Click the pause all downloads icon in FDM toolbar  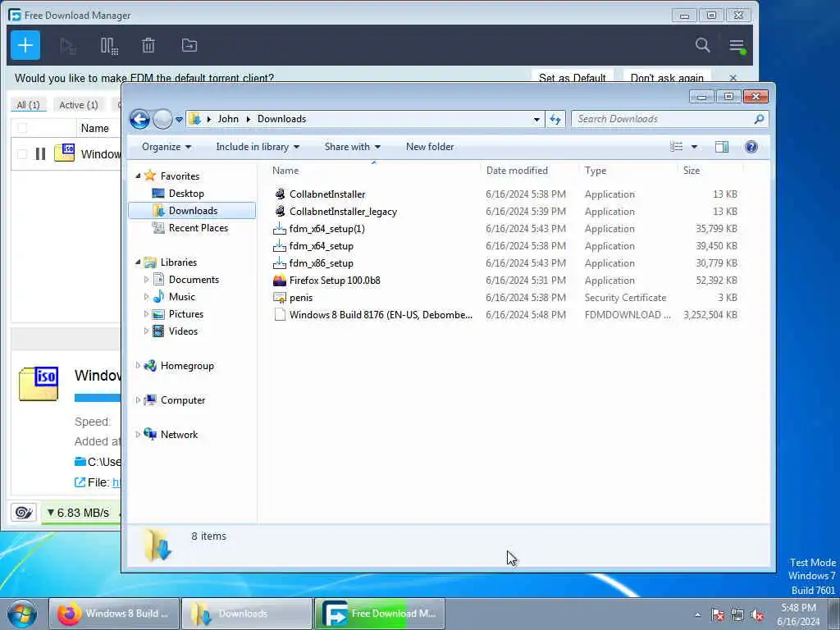109,46
